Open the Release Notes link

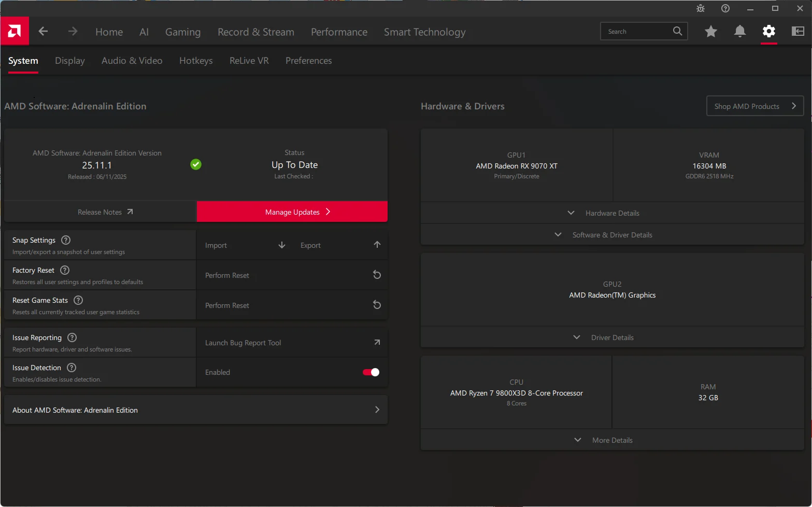pos(100,212)
